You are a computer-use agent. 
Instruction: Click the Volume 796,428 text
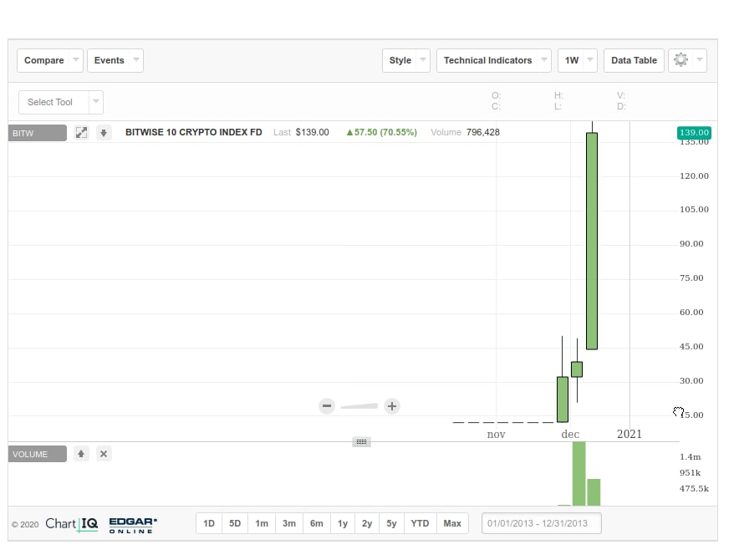point(465,132)
